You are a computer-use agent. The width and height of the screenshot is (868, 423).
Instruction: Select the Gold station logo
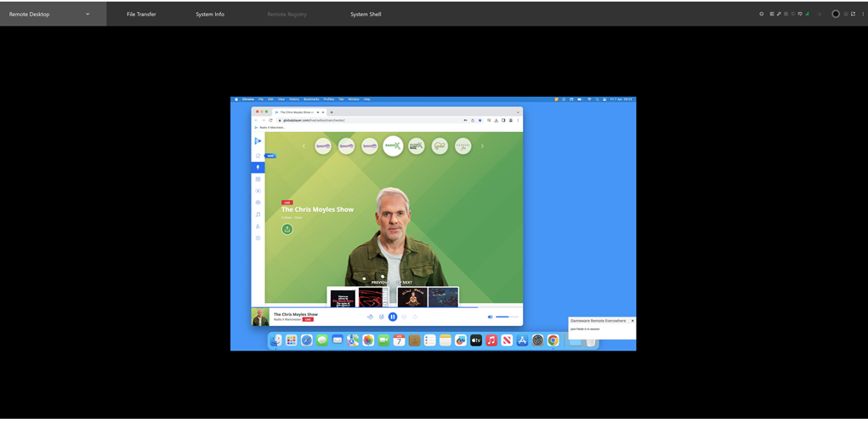pyautogui.click(x=440, y=146)
